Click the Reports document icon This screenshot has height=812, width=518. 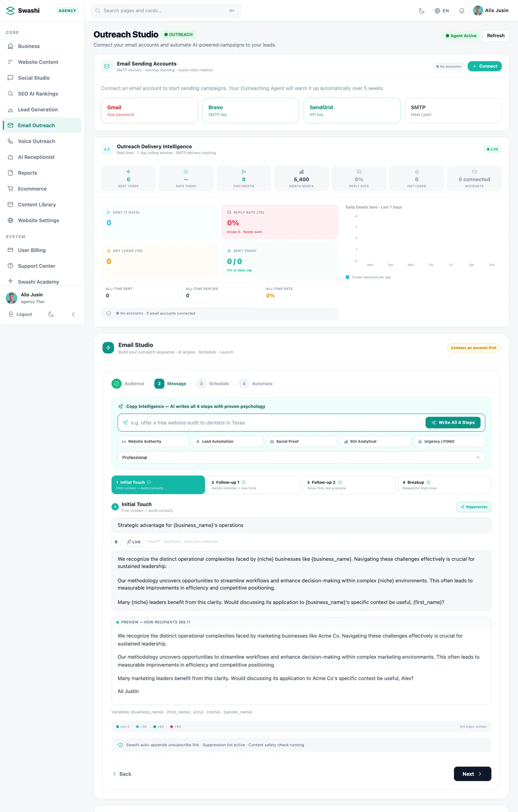click(10, 173)
